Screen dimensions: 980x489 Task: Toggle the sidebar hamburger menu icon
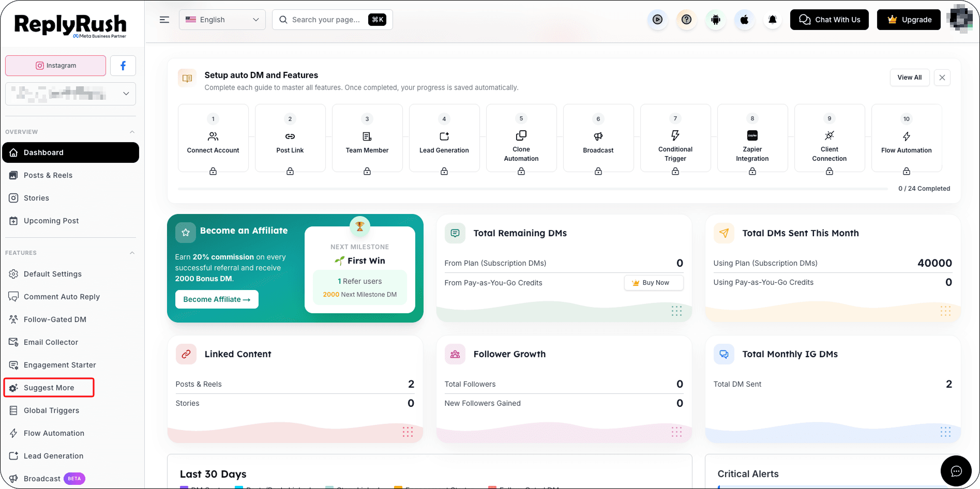pyautogui.click(x=164, y=20)
